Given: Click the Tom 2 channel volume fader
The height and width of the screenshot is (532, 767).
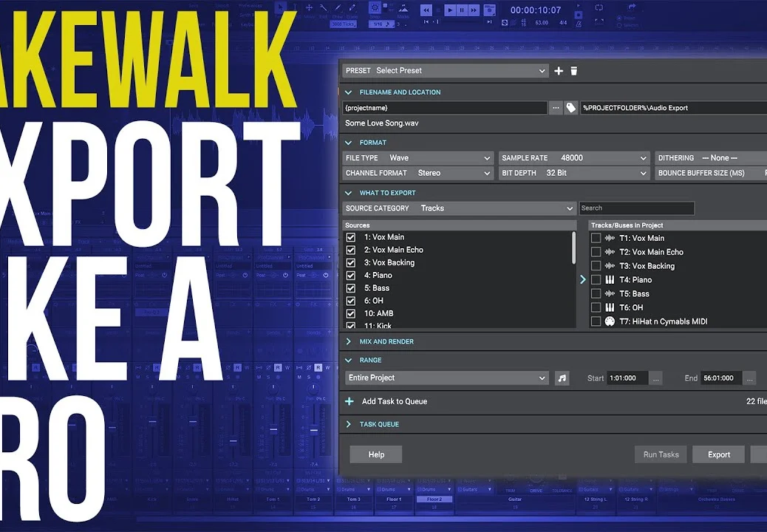Looking at the screenshot, I should pos(313,430).
